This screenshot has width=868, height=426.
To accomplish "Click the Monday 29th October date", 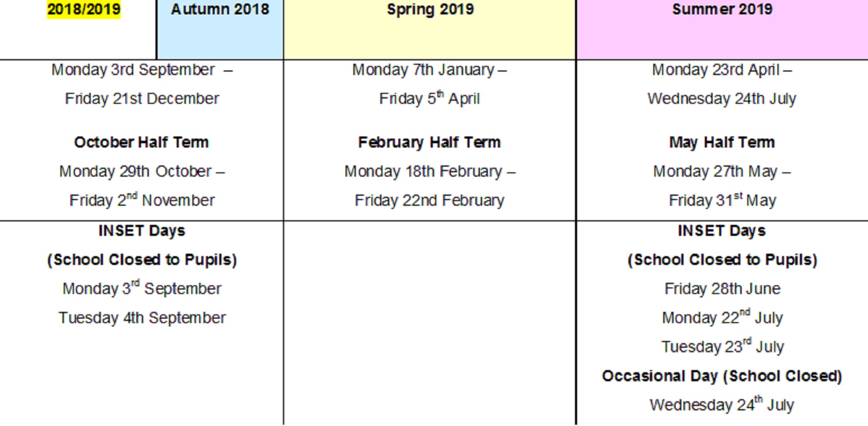I will pyautogui.click(x=142, y=172).
